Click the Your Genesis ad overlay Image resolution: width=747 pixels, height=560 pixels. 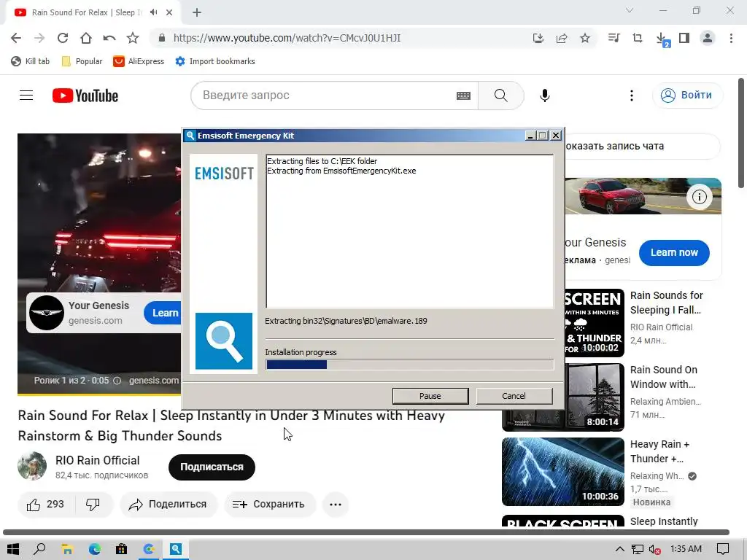(x=104, y=313)
